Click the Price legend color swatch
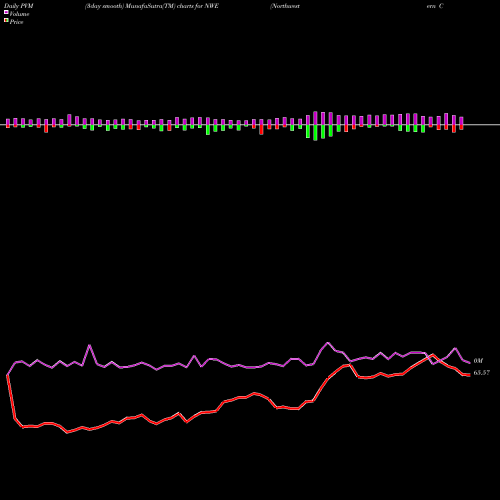500x500 pixels. click(6, 21)
